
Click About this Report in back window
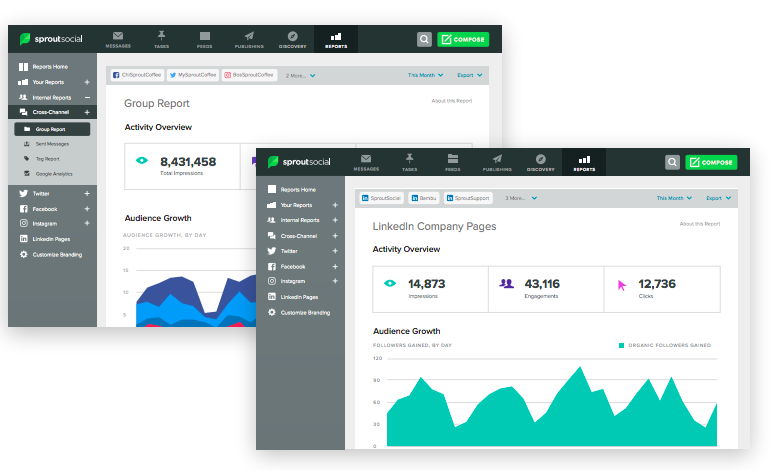451,101
